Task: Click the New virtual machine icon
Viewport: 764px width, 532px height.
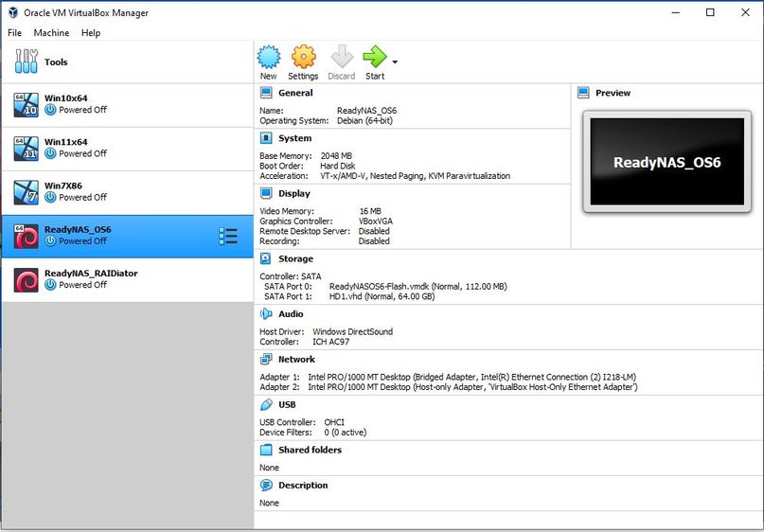Action: (269, 58)
